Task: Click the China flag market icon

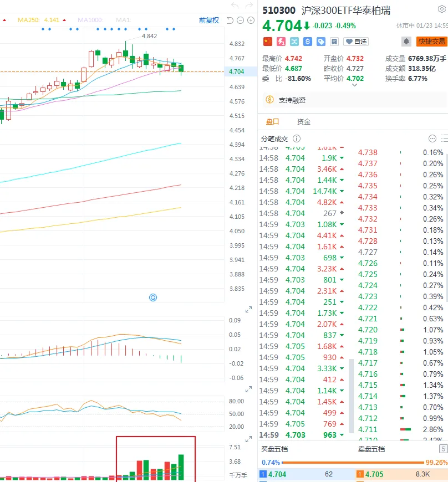Action: 268,42
